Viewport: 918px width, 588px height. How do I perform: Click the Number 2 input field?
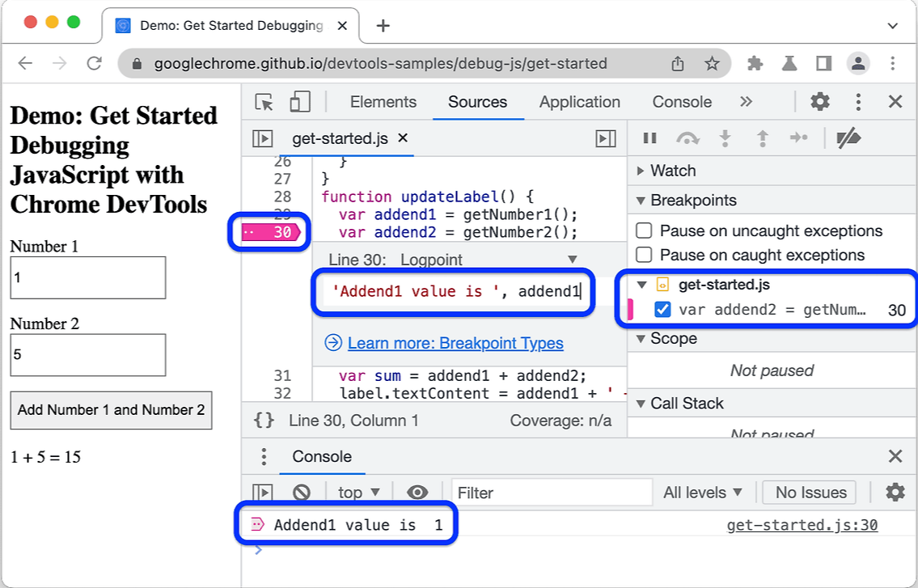pyautogui.click(x=88, y=355)
